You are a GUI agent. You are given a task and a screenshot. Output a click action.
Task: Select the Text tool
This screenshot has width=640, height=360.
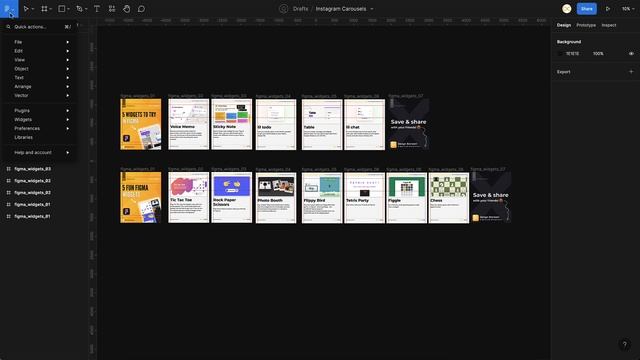pos(97,9)
